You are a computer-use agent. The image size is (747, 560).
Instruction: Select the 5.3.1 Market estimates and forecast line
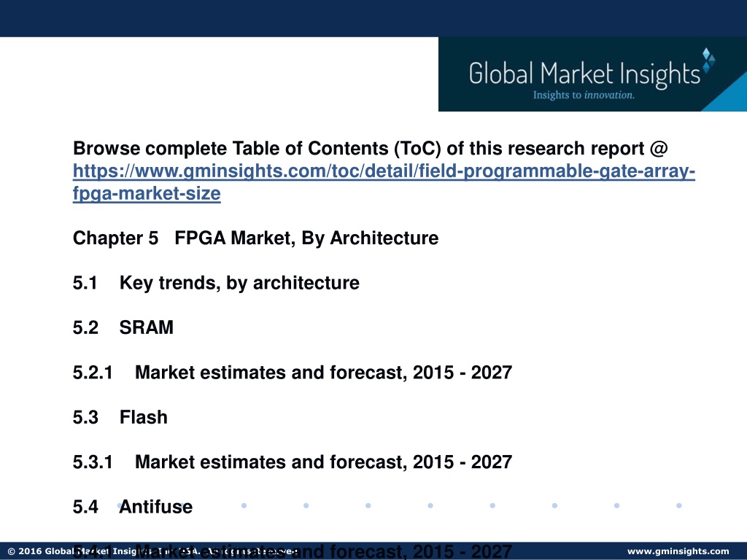(x=292, y=462)
